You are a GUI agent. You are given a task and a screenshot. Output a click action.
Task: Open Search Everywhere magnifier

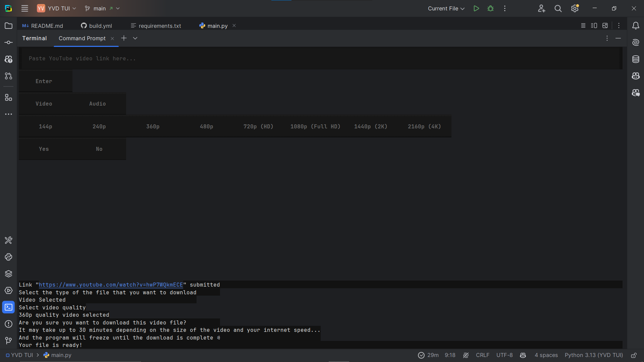click(558, 8)
